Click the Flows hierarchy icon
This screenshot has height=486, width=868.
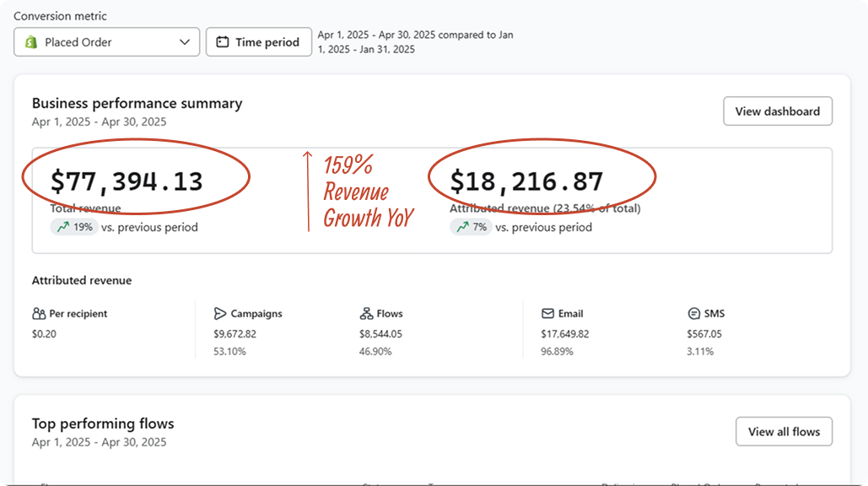coord(366,314)
